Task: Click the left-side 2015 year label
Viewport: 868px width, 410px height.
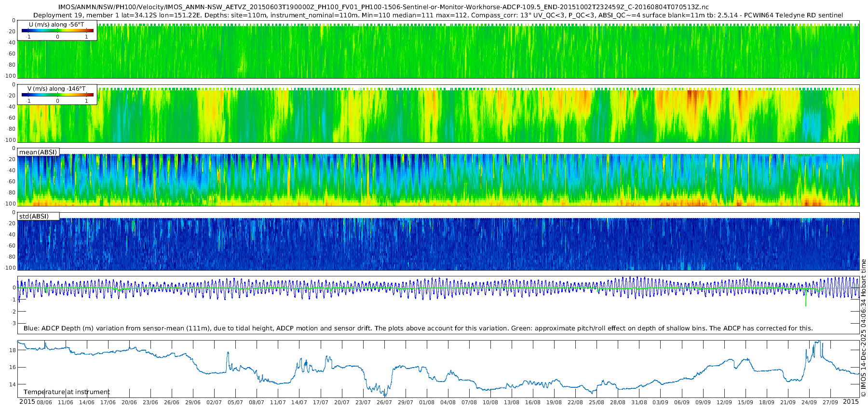Action: [27, 402]
